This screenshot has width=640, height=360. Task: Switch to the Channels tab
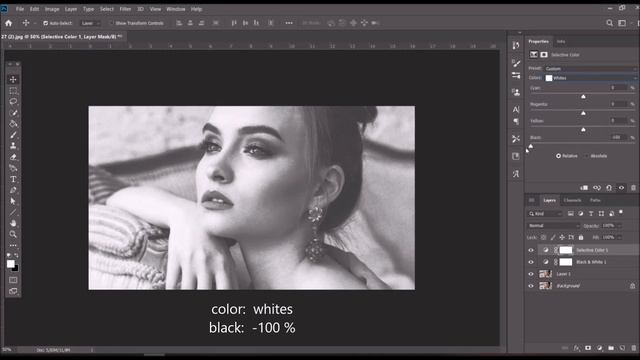pos(572,200)
